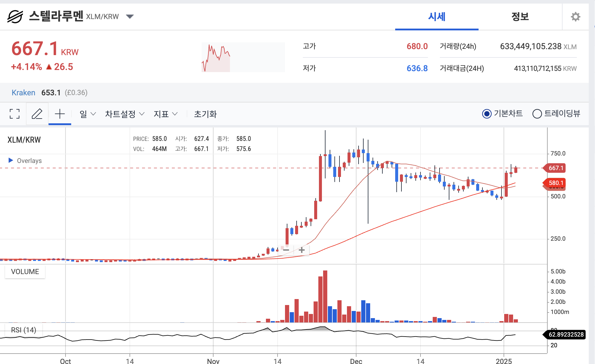Open the settings gear icon
Viewport: 595px width, 364px height.
coord(575,17)
